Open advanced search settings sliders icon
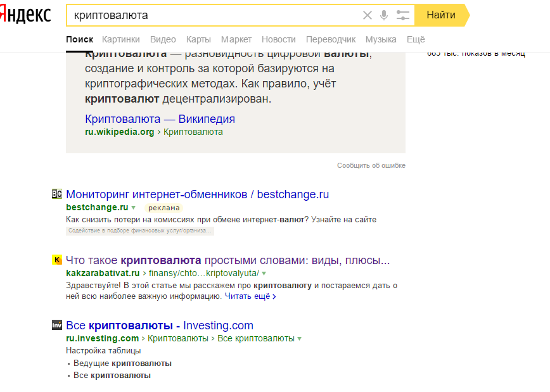550x392 pixels. pos(403,15)
